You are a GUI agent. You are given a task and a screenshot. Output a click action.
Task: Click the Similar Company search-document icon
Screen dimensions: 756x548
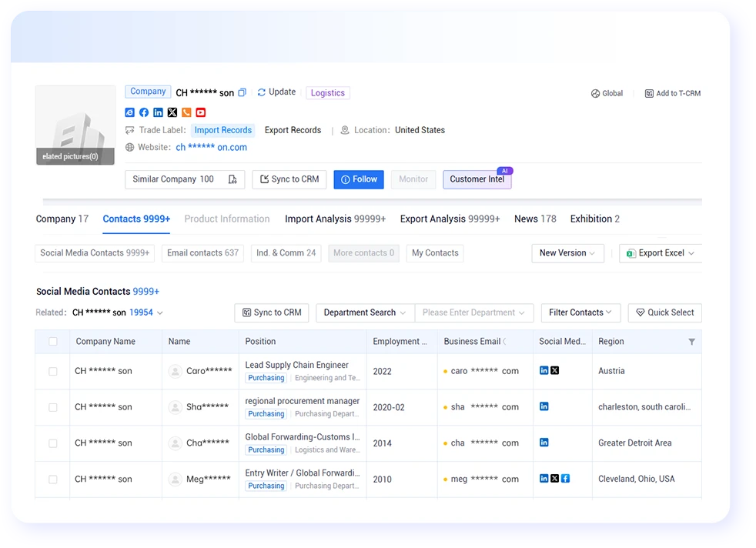click(x=232, y=179)
